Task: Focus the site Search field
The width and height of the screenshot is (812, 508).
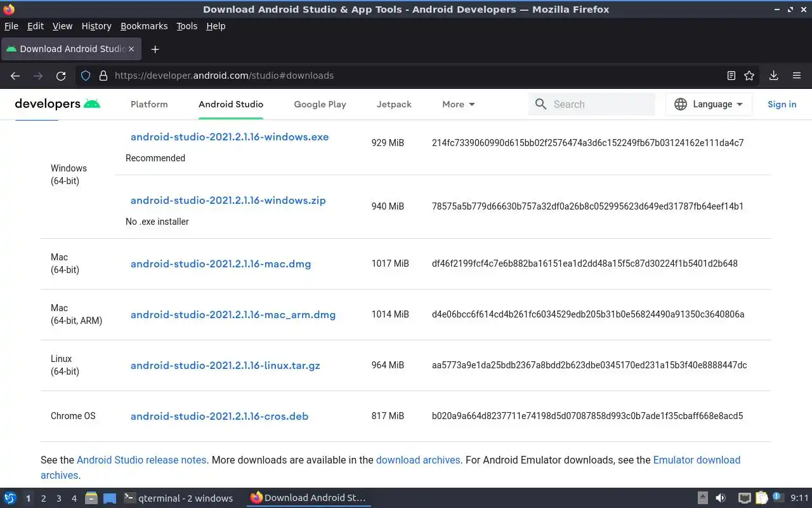Action: point(591,104)
